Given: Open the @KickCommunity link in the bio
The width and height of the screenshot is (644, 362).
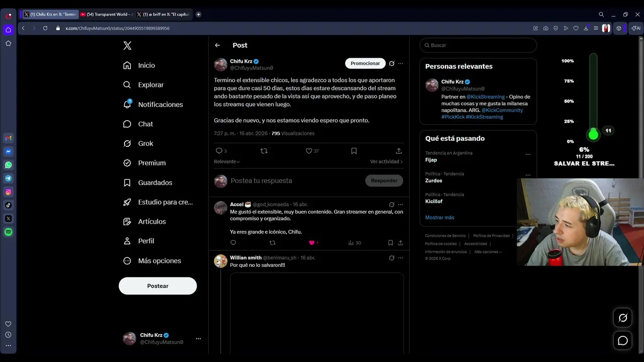Looking at the screenshot, I should tap(502, 110).
